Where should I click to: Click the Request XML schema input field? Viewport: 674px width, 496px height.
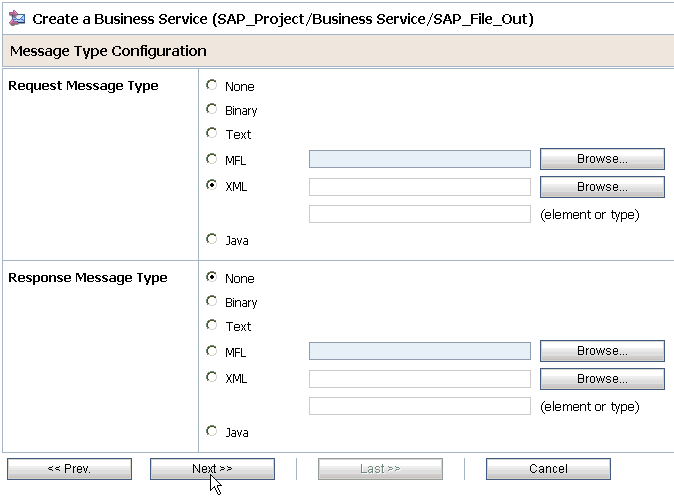coord(420,187)
